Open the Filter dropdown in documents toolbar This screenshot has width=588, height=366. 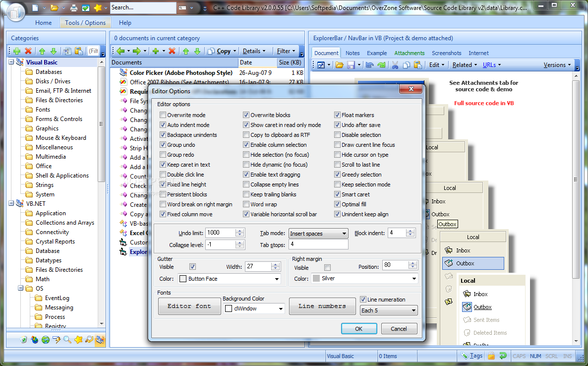[x=286, y=51]
